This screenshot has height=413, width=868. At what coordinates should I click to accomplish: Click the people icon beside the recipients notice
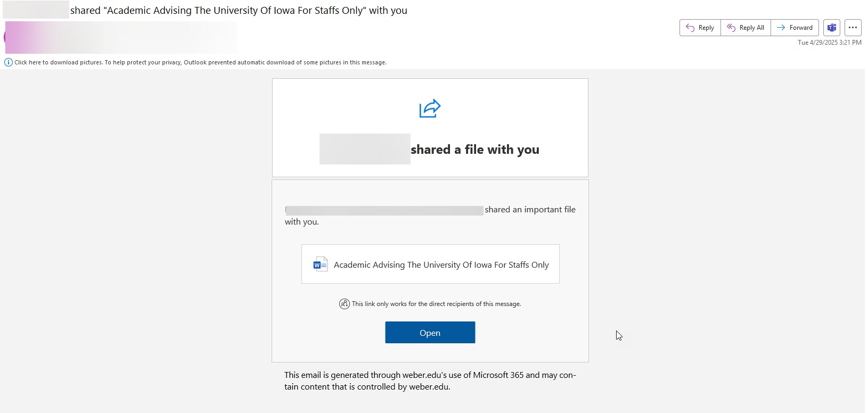pos(345,304)
